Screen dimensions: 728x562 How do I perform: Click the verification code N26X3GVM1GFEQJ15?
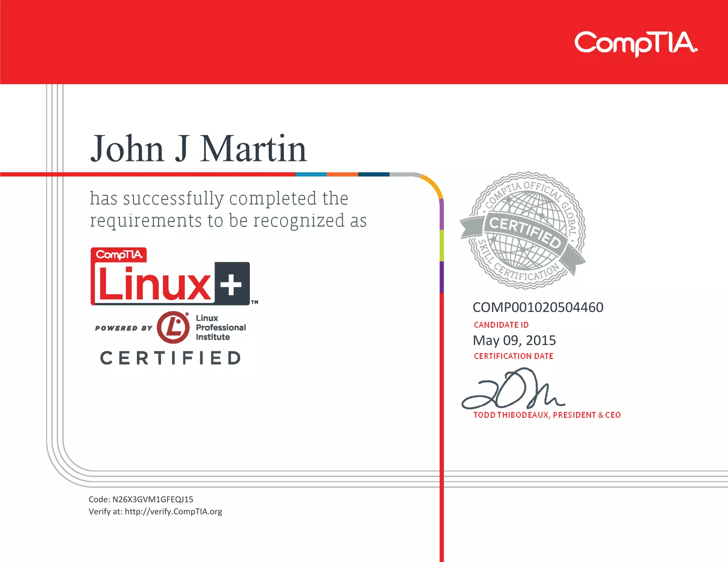[x=152, y=499]
